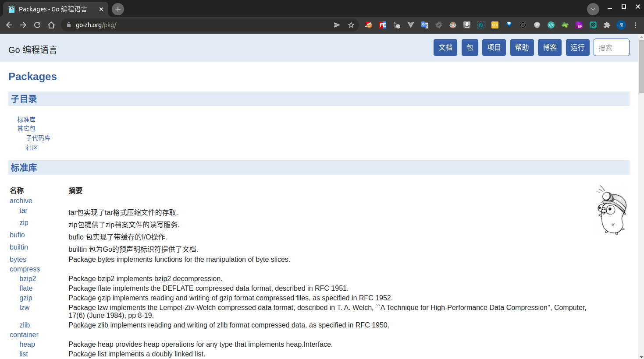Select the 博客 navigation menu item
This screenshot has width=644, height=359.
tap(549, 47)
